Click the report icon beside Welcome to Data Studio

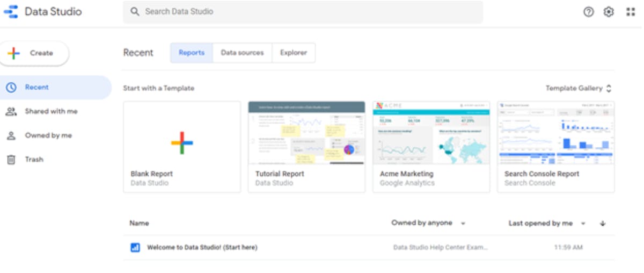[135, 247]
